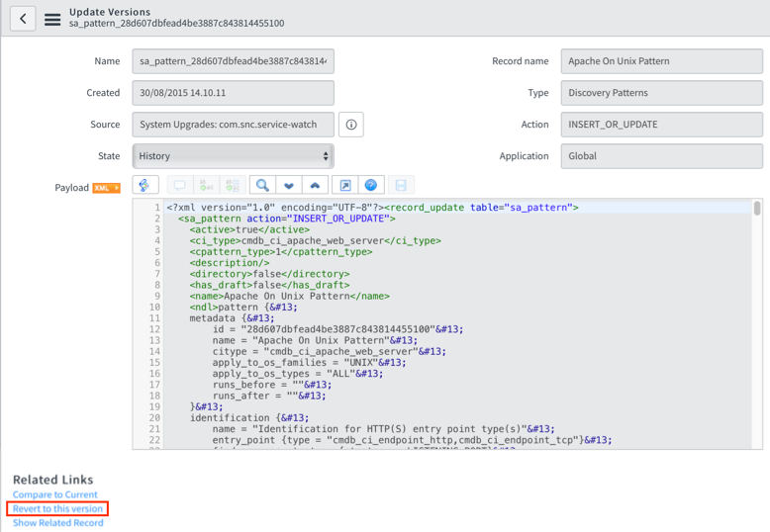Open search in the payload editor
Screen dimensions: 770x532
pyautogui.click(x=262, y=186)
